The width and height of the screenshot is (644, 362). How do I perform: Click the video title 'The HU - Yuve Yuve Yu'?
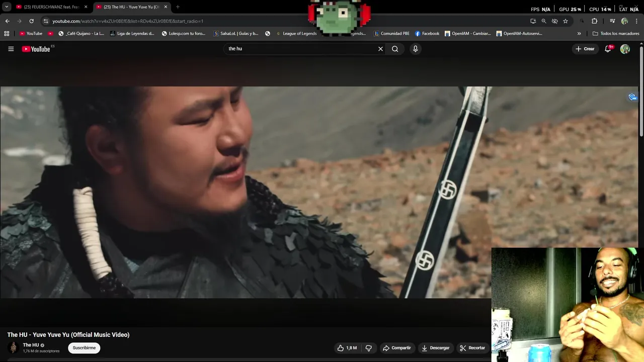[x=68, y=335]
